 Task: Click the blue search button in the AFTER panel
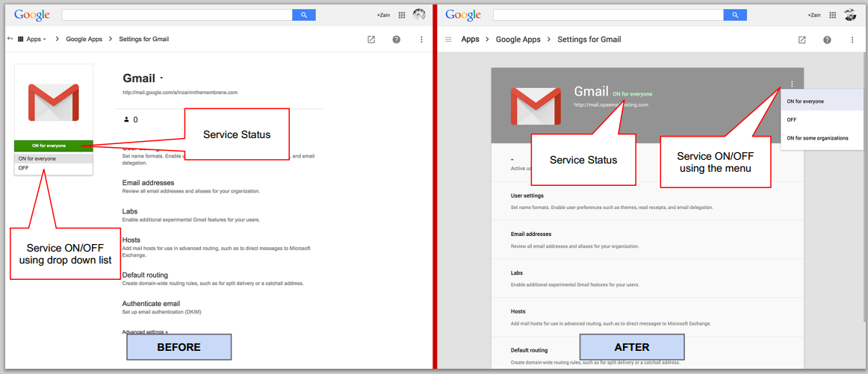coord(735,15)
